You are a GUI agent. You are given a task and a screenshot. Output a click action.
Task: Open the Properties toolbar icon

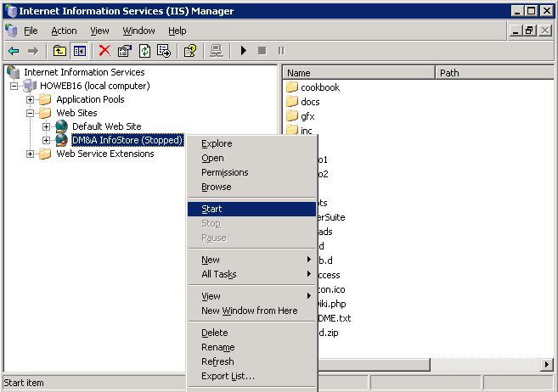(125, 51)
